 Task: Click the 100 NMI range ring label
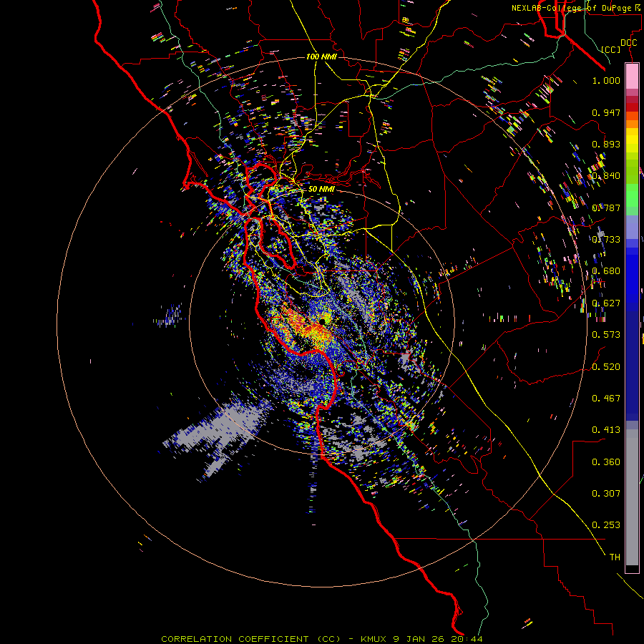[321, 57]
